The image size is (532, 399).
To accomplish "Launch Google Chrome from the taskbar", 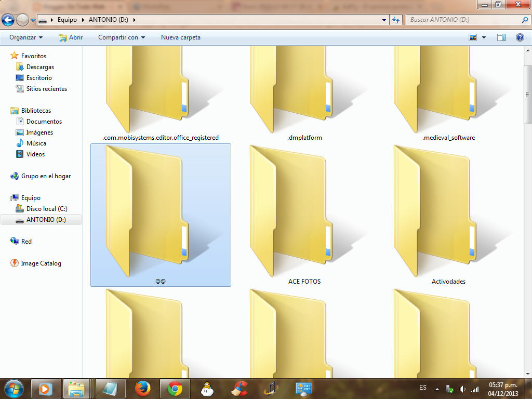I will [x=175, y=389].
